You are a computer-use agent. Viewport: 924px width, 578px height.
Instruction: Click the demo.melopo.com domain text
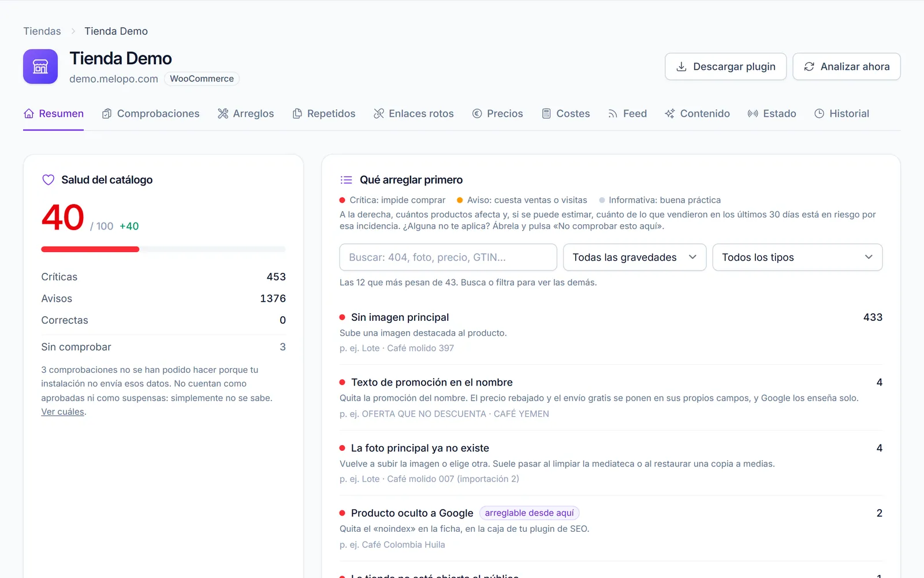[x=114, y=79]
